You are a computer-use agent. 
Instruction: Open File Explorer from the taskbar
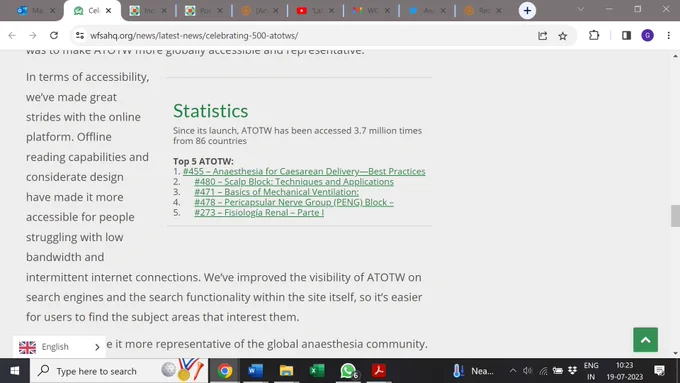pyautogui.click(x=286, y=371)
